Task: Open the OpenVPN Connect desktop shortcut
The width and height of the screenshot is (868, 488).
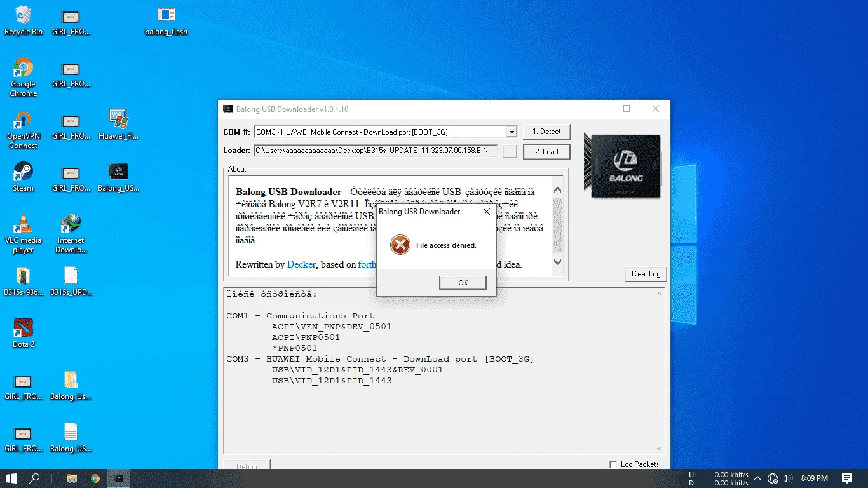Action: [24, 130]
